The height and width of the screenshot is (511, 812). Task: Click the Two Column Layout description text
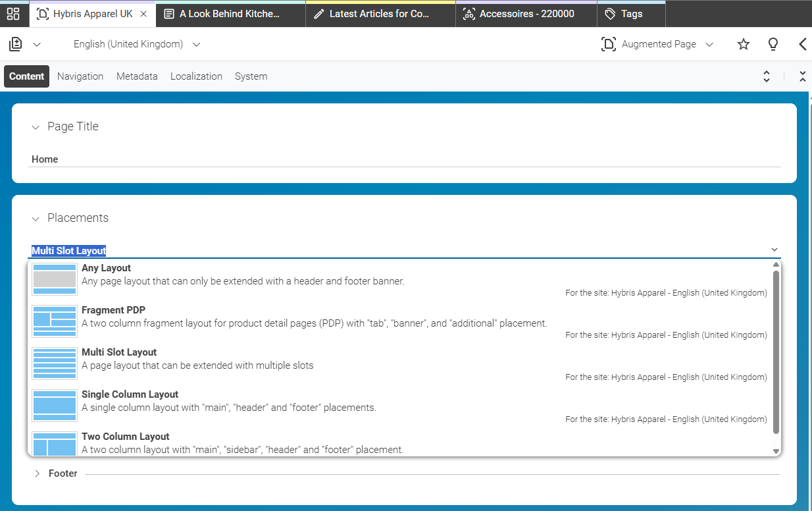click(x=242, y=450)
